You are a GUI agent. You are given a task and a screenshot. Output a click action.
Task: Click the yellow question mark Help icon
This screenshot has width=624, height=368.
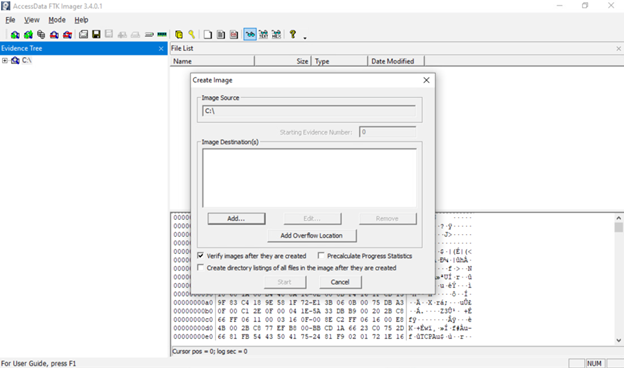click(x=293, y=34)
